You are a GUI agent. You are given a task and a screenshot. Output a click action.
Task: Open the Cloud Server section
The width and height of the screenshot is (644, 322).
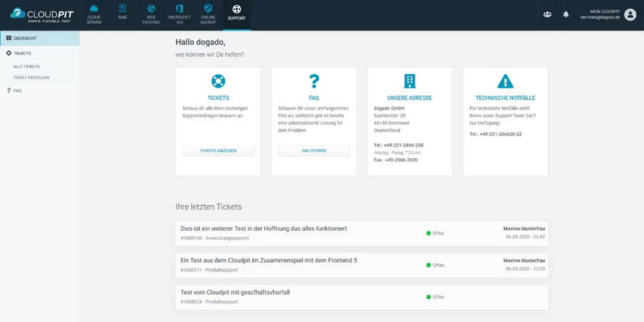[93, 14]
